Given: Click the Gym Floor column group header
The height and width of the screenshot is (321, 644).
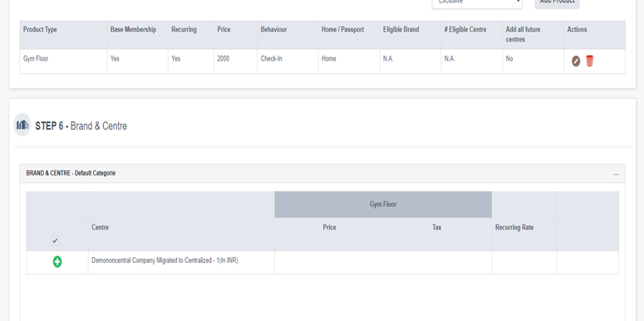Looking at the screenshot, I should click(383, 205).
